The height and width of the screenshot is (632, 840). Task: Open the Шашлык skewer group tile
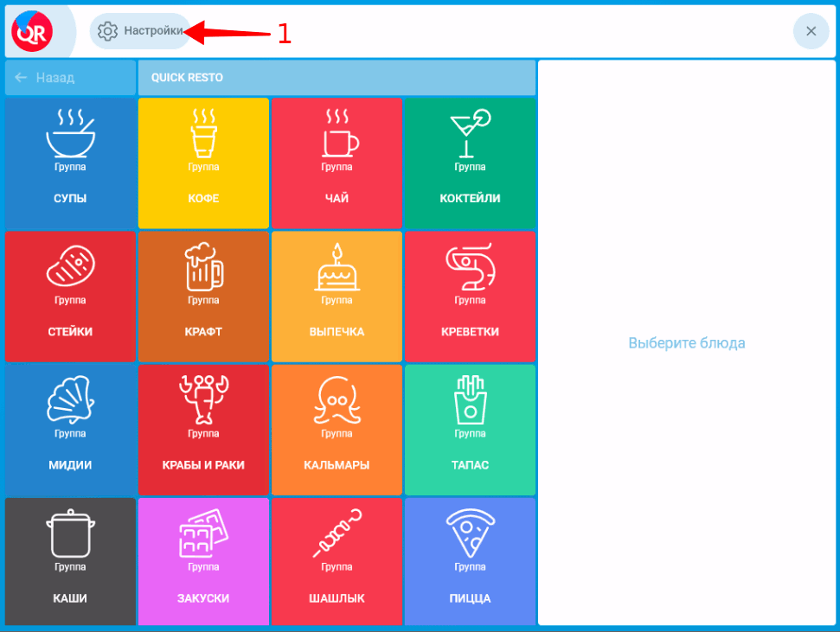[337, 561]
